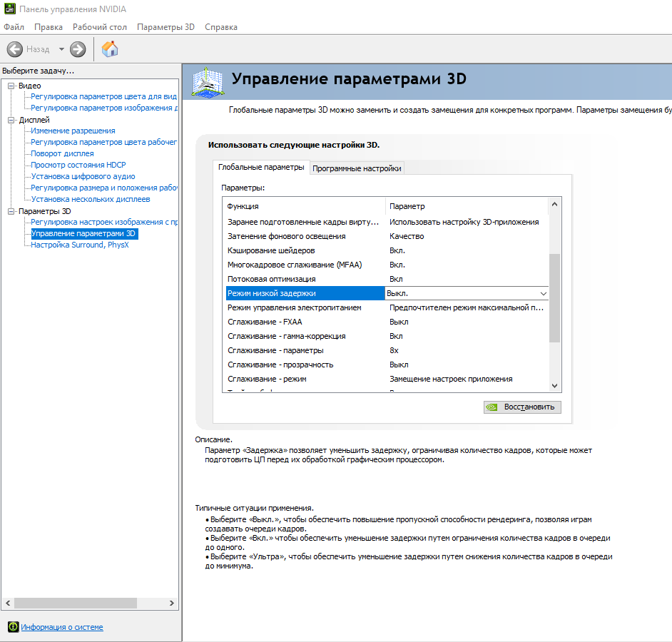672x642 pixels.
Task: Click NVIDIA logo on Восстановить button
Action: [492, 407]
